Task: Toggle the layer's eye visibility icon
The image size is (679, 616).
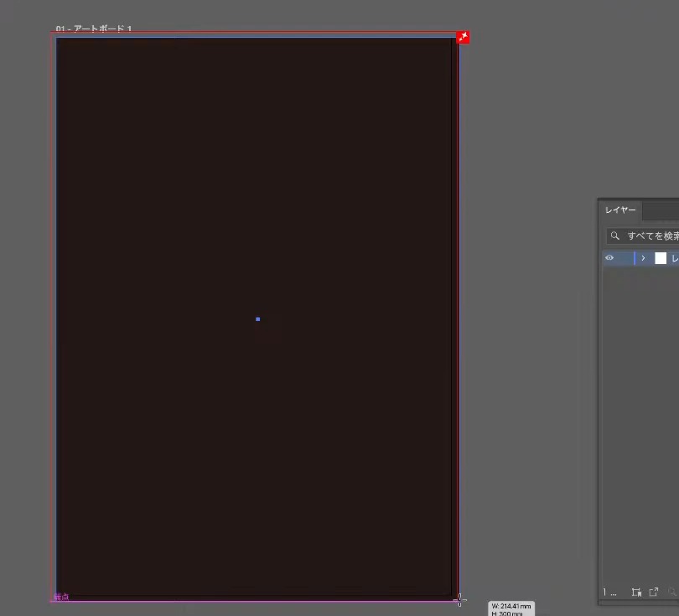Action: click(x=609, y=258)
